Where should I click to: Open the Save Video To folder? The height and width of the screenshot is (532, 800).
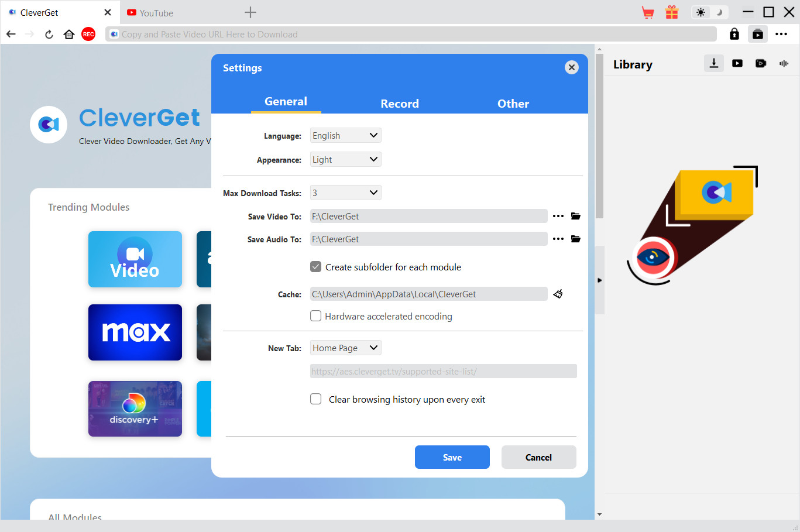pyautogui.click(x=576, y=216)
